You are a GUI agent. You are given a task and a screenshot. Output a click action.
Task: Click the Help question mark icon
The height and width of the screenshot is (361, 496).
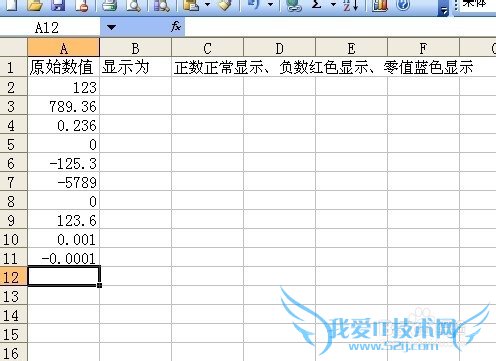[403, 5]
